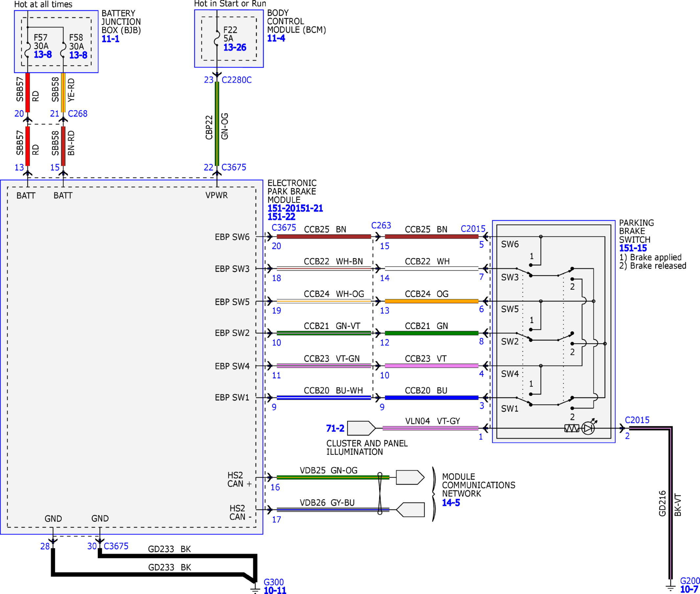The image size is (700, 594).
Task: Click the HS2 CAN + off-page connector arrow
Action: 410,477
